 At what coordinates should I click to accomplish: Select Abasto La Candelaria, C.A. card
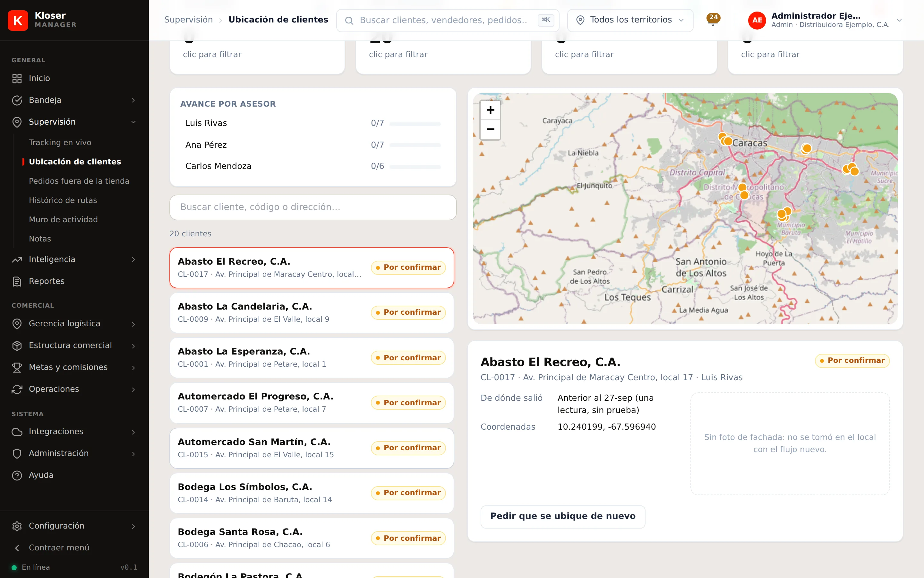click(x=312, y=312)
